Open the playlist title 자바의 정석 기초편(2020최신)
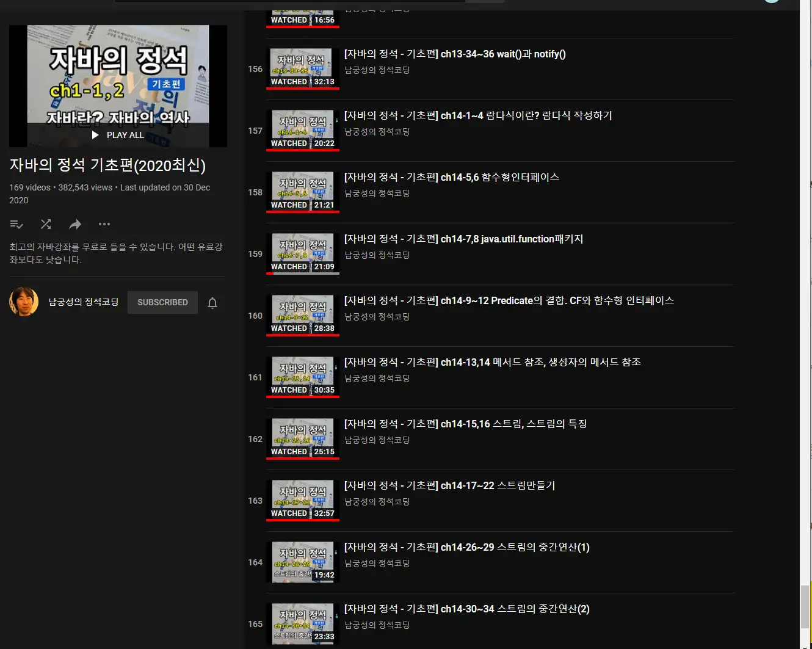The width and height of the screenshot is (812, 649). pyautogui.click(x=107, y=165)
